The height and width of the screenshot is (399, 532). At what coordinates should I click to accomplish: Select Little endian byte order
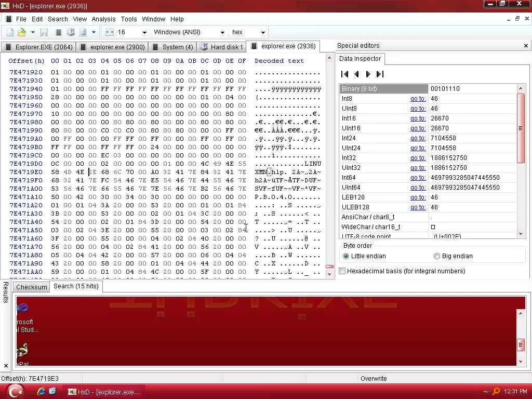(345, 256)
